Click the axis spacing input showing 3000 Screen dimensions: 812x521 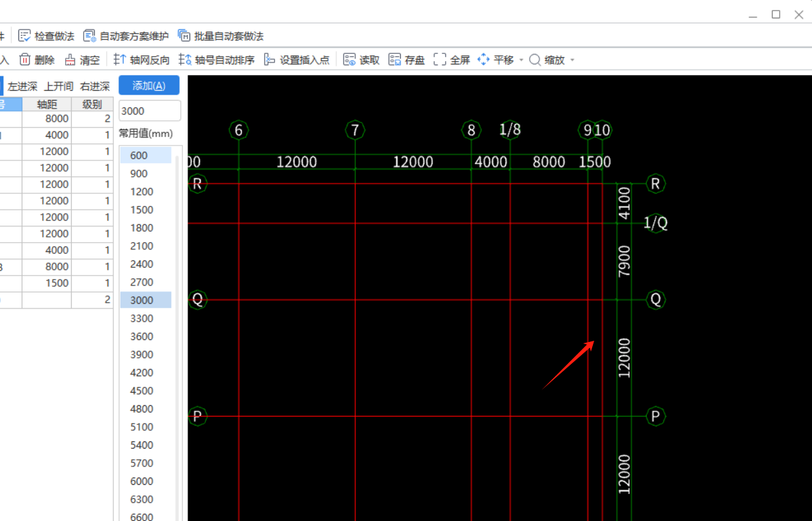click(x=149, y=111)
